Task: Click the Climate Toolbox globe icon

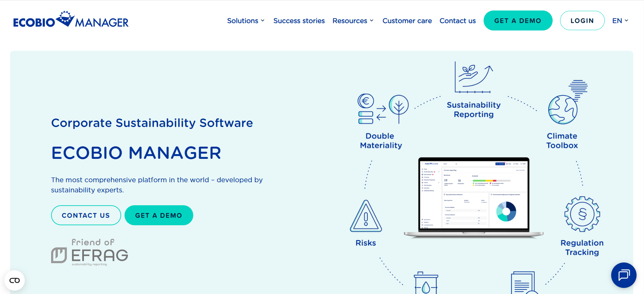Action: [568, 102]
